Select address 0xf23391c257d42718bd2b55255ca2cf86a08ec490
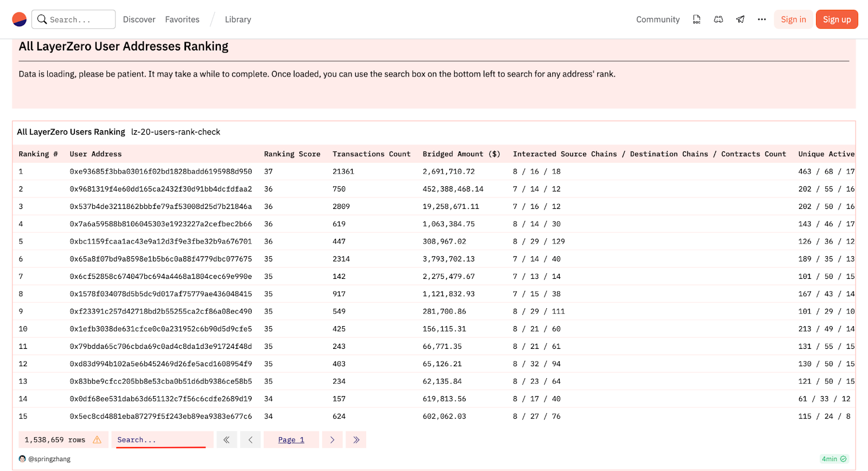 tap(161, 311)
